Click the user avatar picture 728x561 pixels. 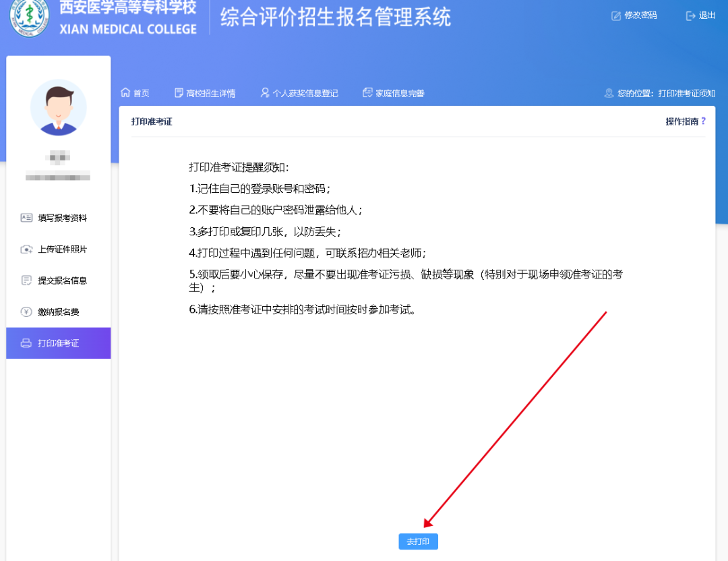(59, 108)
